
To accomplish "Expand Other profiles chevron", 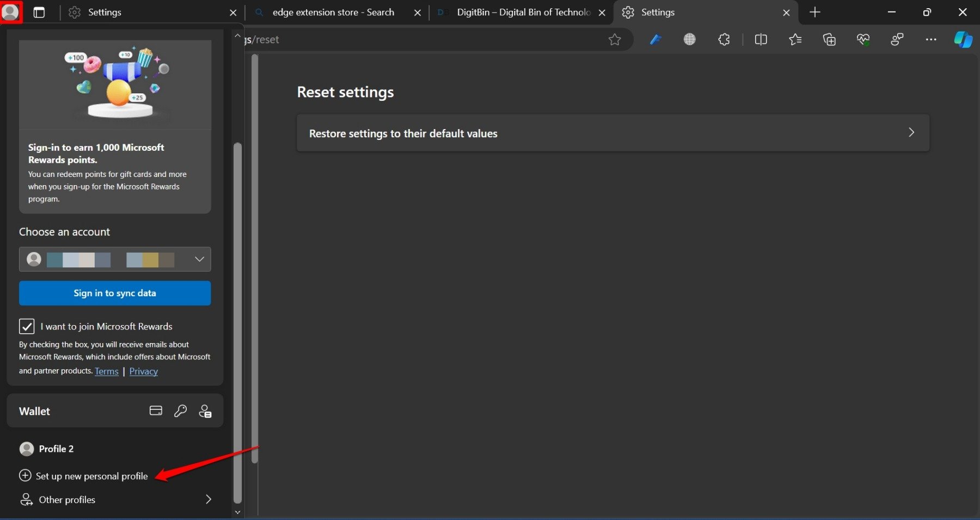I will point(209,499).
